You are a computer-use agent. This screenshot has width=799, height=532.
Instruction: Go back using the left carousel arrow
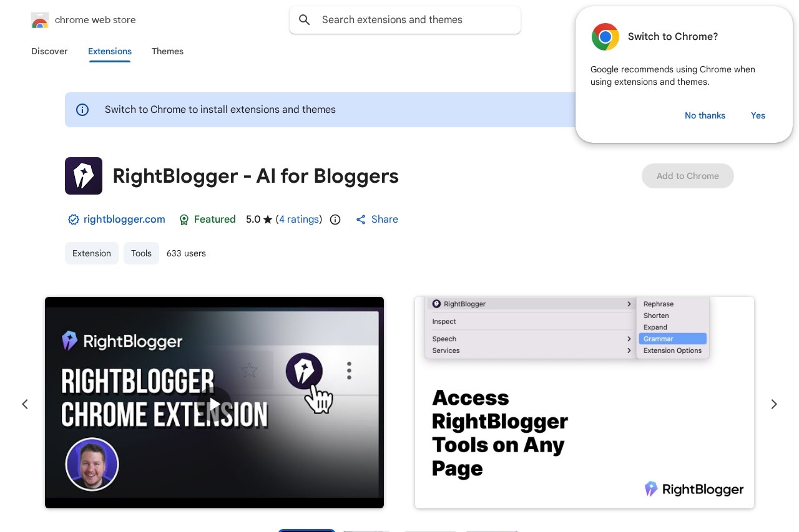click(x=25, y=404)
